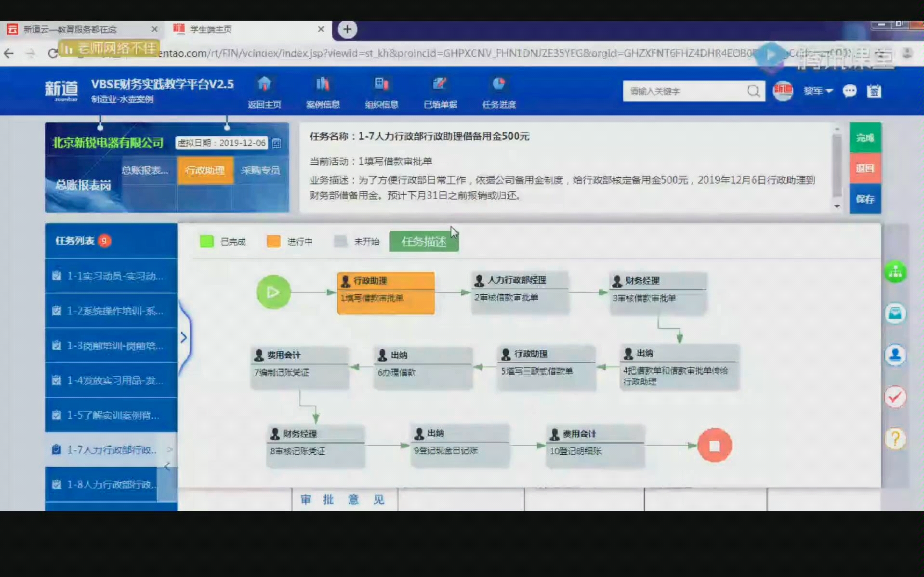Open the 黎军 user dropdown

[818, 91]
